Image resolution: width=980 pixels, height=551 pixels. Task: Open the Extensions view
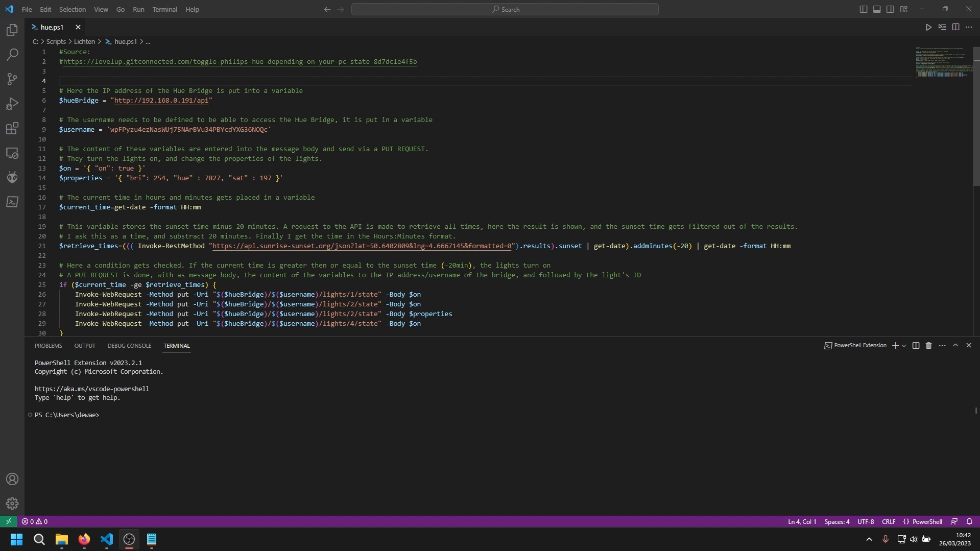[x=12, y=128]
